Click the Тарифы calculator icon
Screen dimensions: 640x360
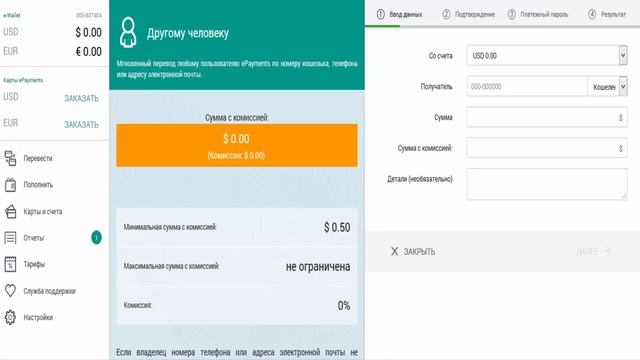10,264
